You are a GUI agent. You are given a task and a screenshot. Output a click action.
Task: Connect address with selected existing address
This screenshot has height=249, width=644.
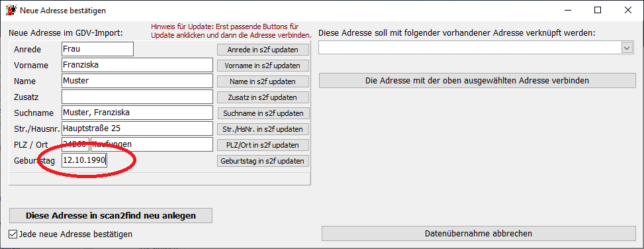click(477, 81)
